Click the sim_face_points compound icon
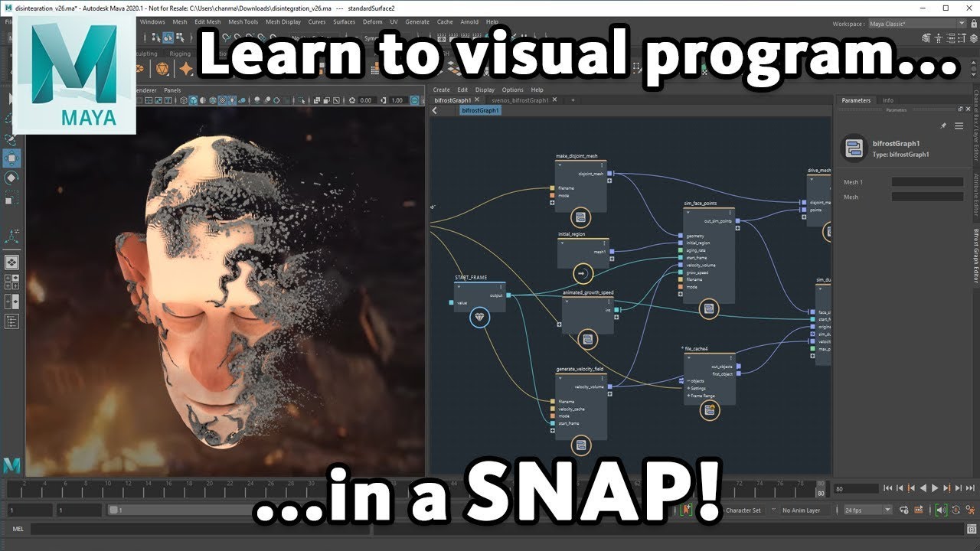The width and height of the screenshot is (980, 551). 709,308
